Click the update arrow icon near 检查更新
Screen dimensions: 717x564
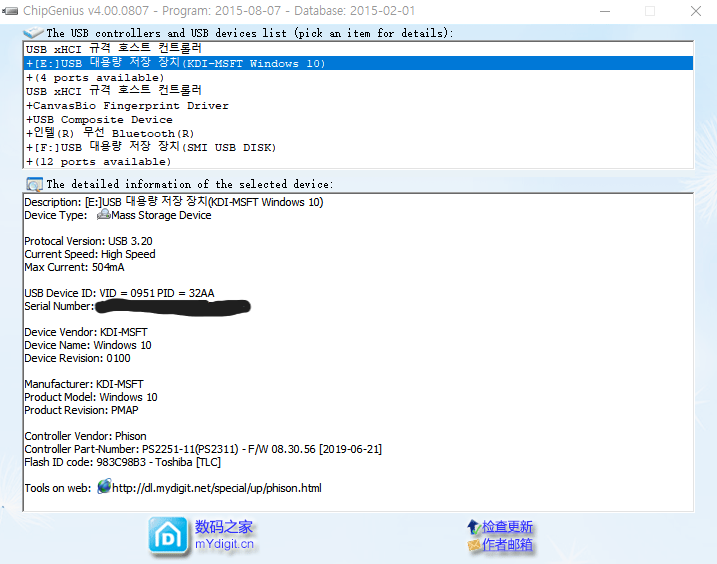point(473,527)
